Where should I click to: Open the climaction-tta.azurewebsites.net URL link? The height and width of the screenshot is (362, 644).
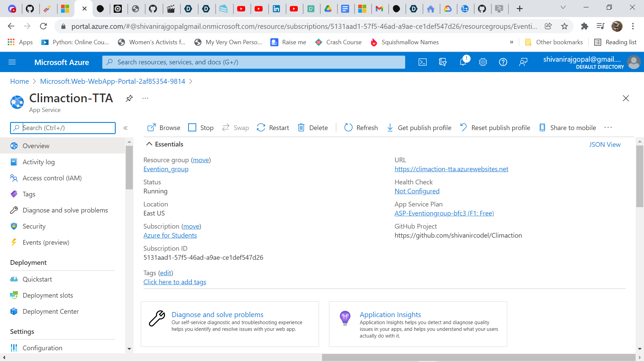coord(451,169)
